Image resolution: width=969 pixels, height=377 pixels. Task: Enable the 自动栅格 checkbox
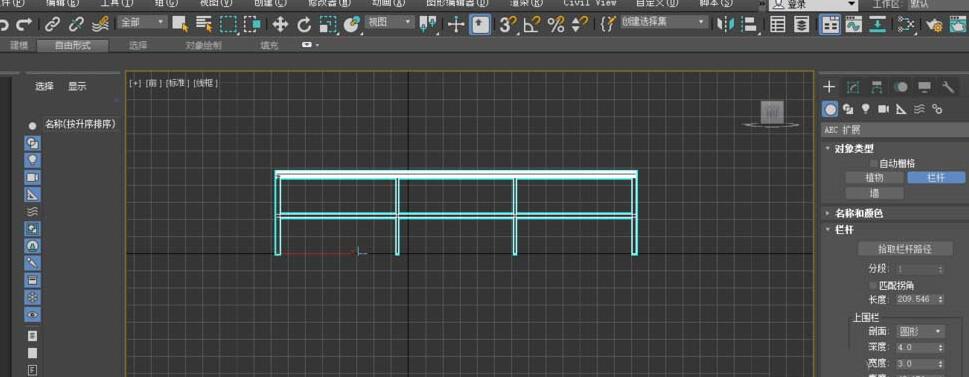(873, 164)
